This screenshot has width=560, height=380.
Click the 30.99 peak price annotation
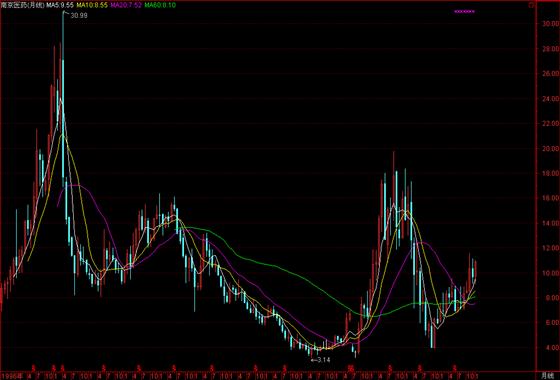79,16
